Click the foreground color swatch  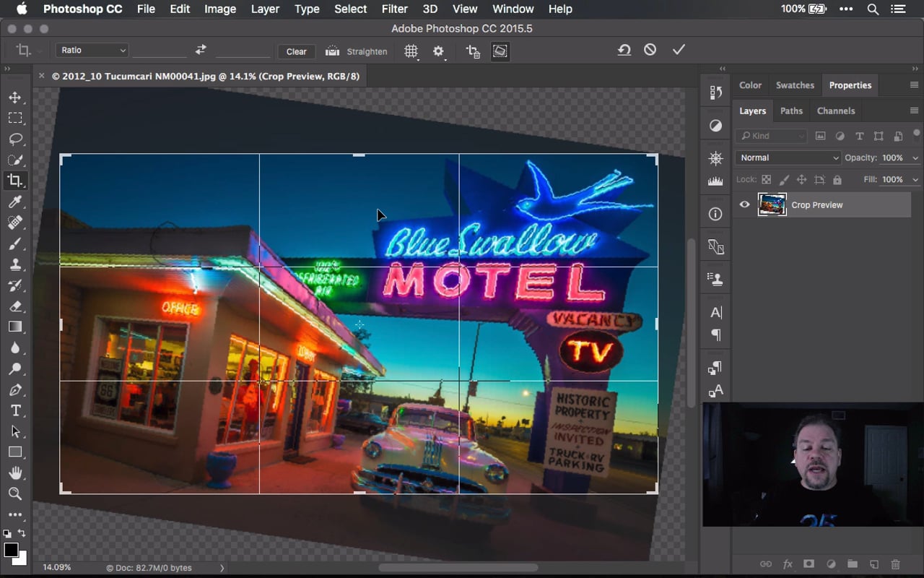tap(11, 550)
